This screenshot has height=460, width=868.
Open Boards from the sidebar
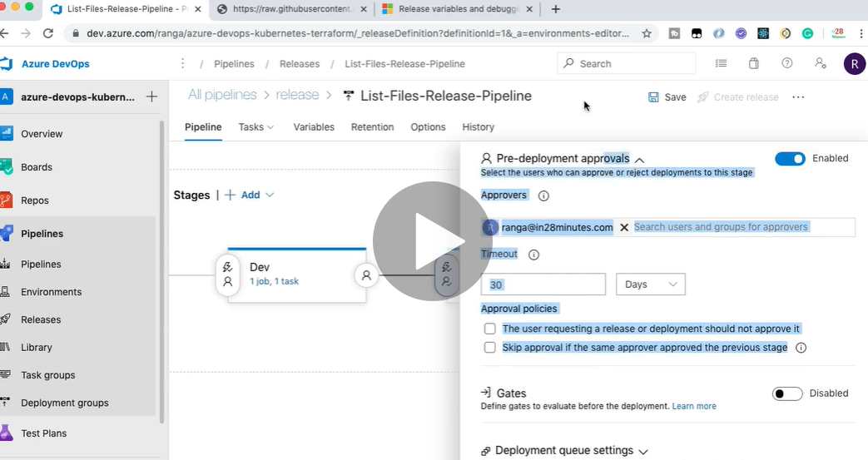point(37,167)
